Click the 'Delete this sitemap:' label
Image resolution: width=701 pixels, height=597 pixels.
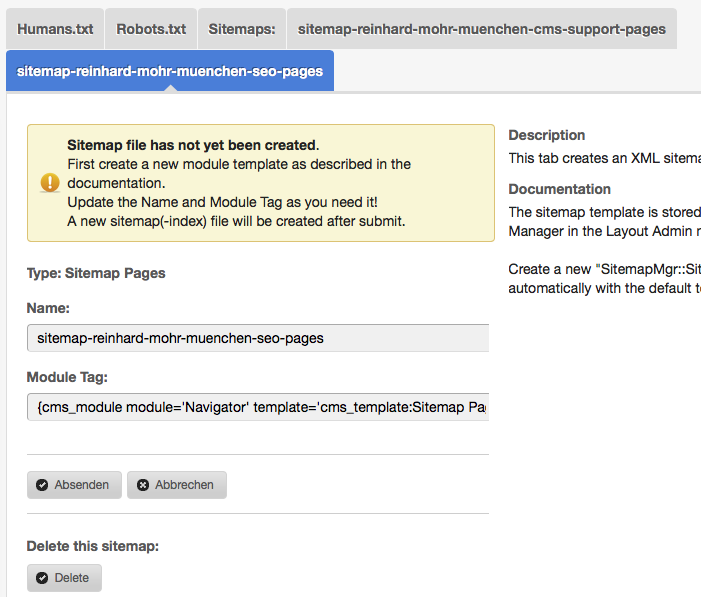point(93,546)
